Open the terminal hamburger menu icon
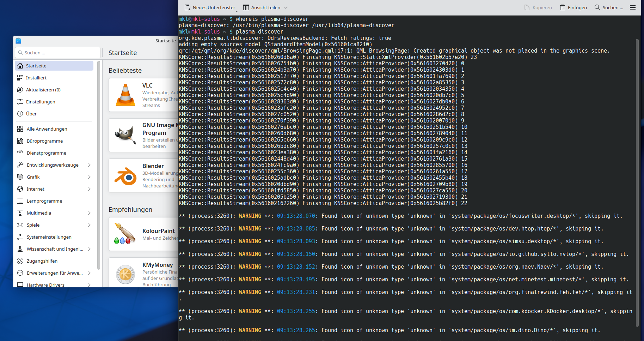 pyautogui.click(x=633, y=7)
